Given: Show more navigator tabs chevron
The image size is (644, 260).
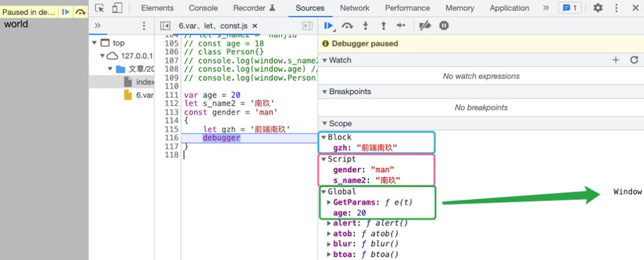Looking at the screenshot, I should [x=98, y=26].
